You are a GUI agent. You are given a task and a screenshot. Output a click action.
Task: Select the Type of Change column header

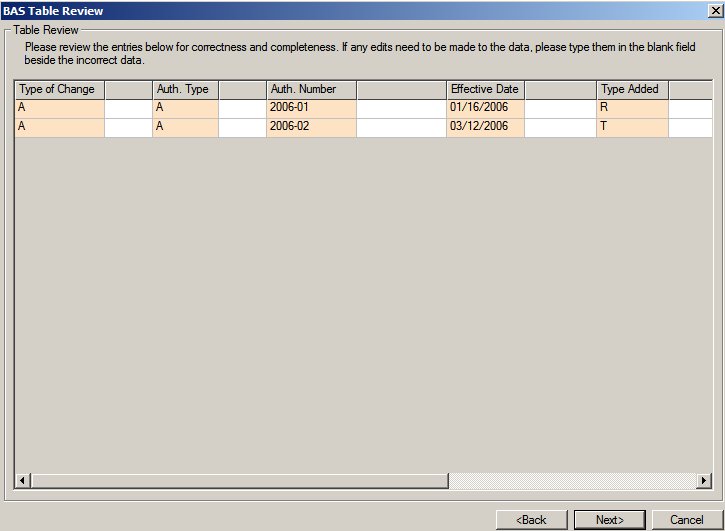(60, 90)
